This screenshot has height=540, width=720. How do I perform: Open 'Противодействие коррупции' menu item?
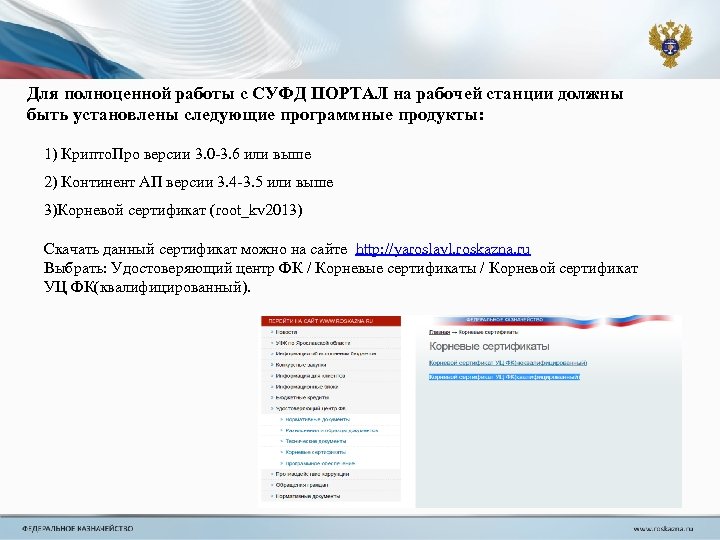(312, 474)
